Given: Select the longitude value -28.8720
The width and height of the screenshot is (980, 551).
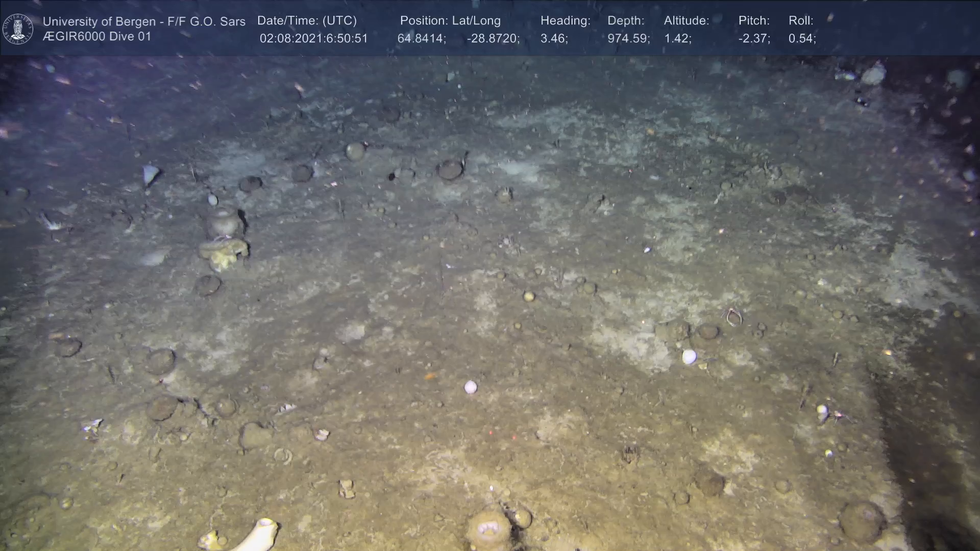Looking at the screenshot, I should coord(493,39).
